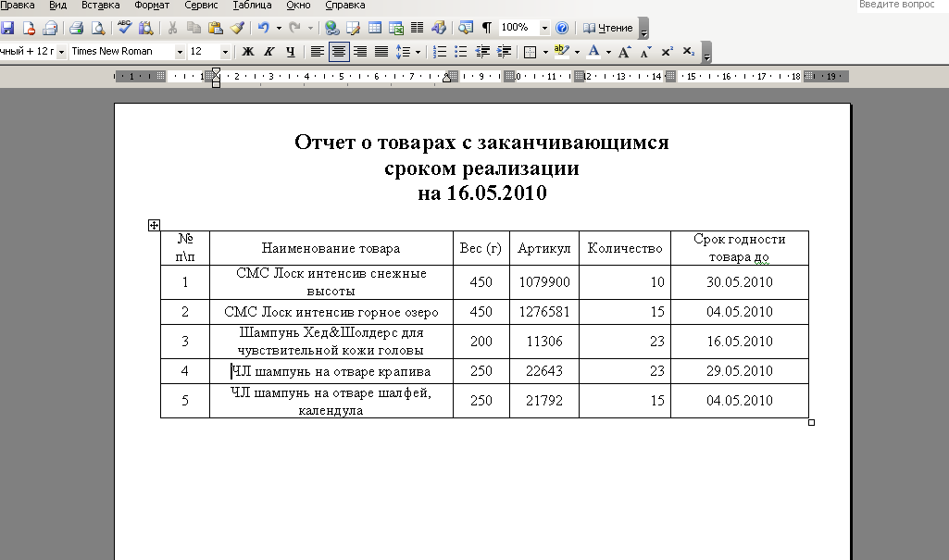Click the Copy icon

[194, 28]
